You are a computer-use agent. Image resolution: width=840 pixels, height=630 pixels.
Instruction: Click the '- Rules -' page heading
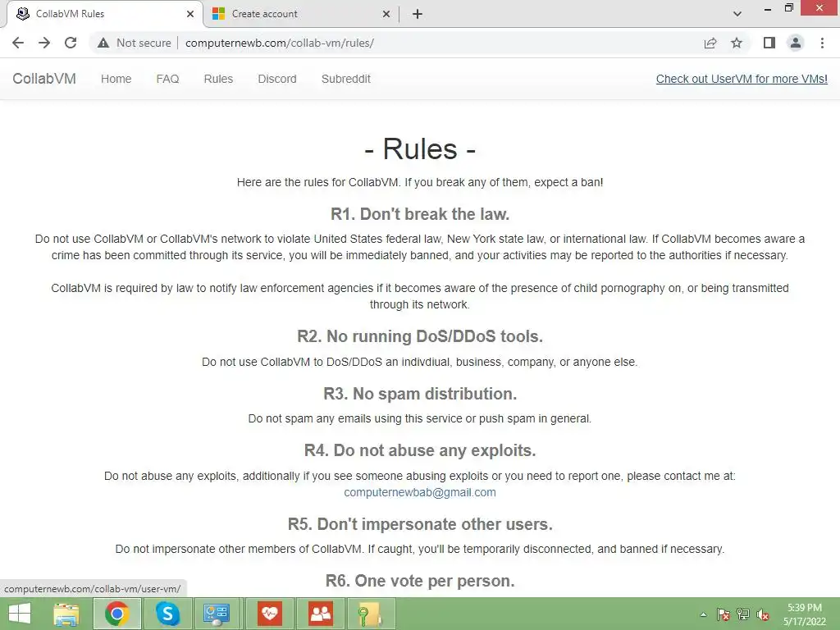pos(420,149)
